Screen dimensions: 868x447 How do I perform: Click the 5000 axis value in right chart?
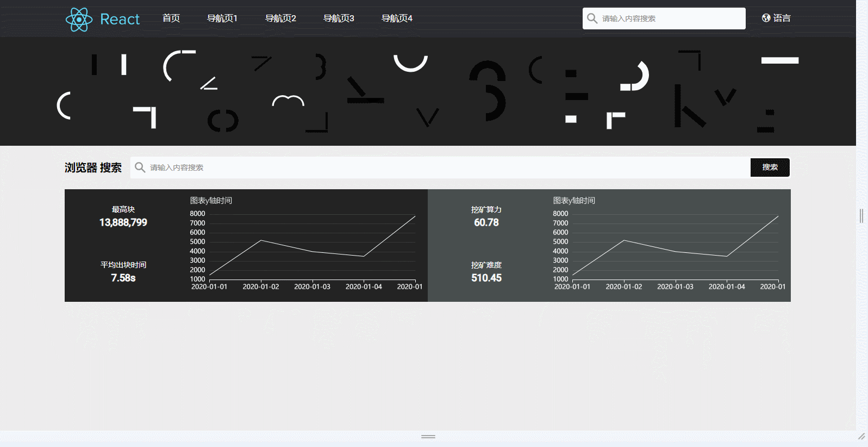560,241
